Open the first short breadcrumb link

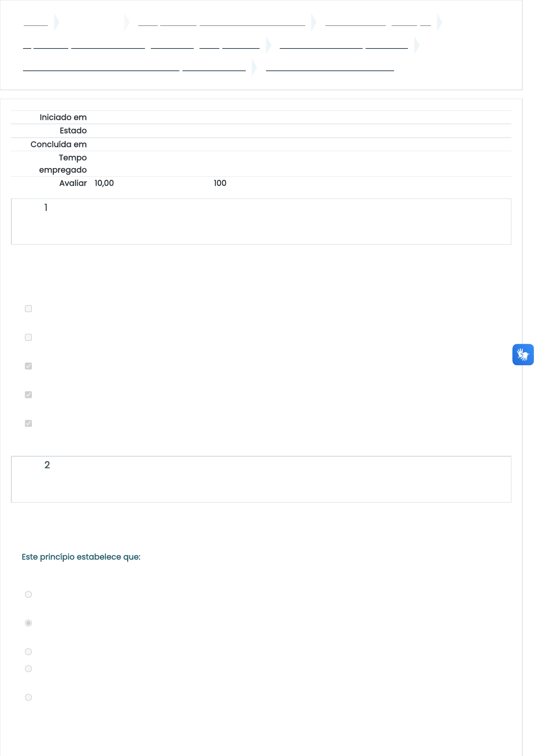click(36, 22)
